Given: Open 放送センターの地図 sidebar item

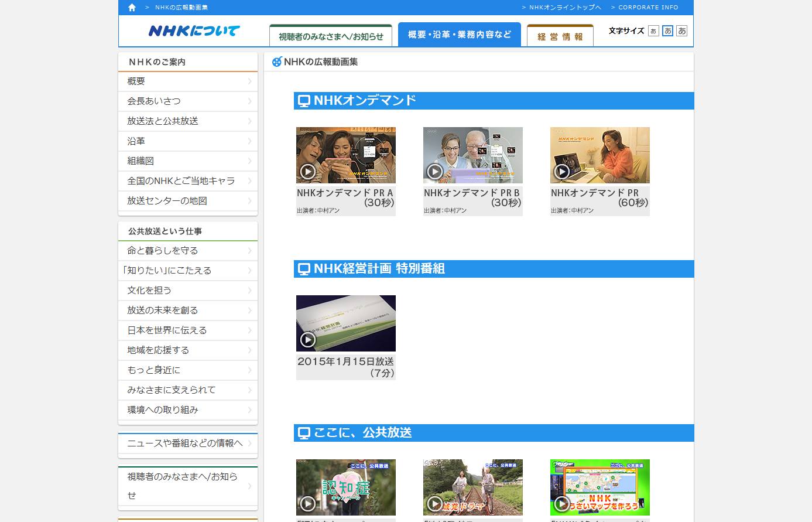Looking at the screenshot, I should 188,201.
